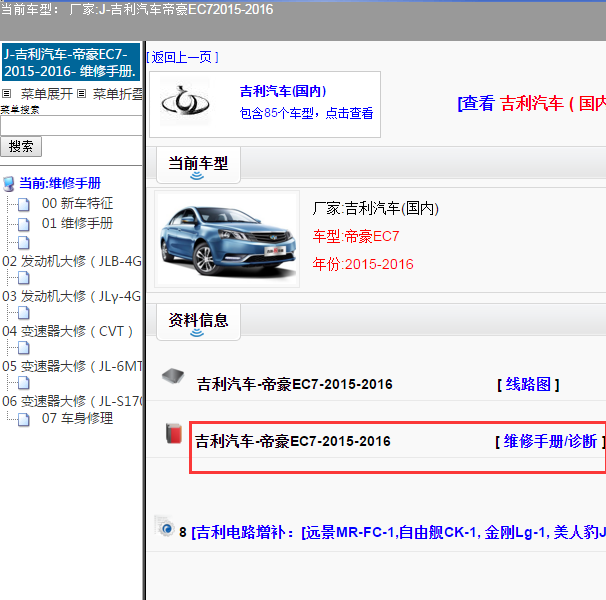Open tree item 03 发动机大修 (JLy-4G
This screenshot has height=600, width=606.
pyautogui.click(x=72, y=297)
